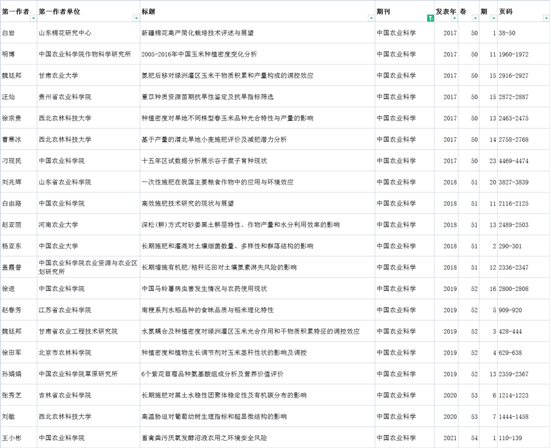Click author cell 赵亚丽
The width and height of the screenshot is (550, 448).
19,225
